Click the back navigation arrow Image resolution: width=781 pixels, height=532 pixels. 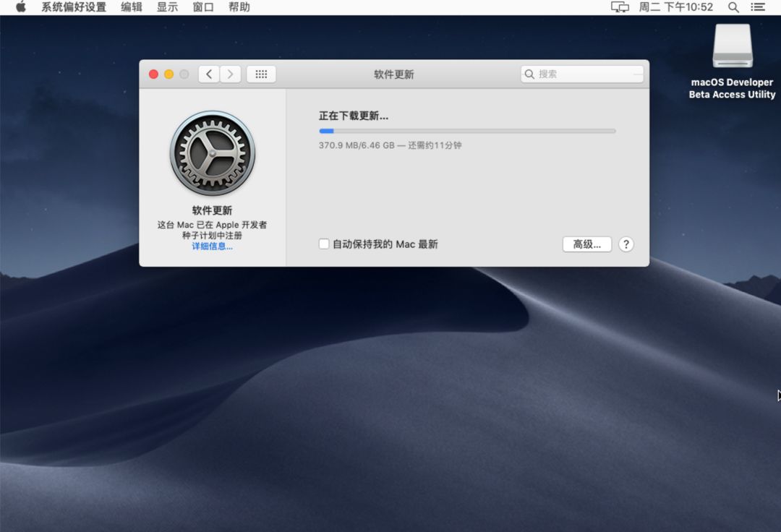click(x=208, y=74)
